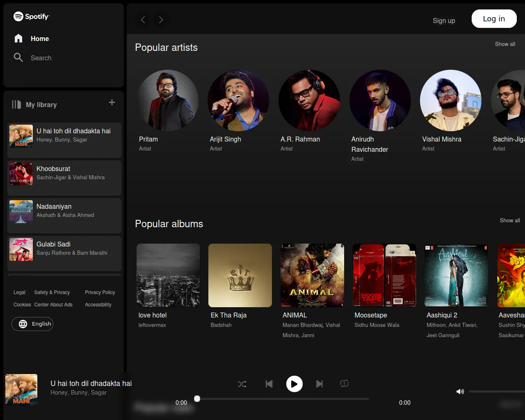This screenshot has height=420, width=525.
Task: Click the Pritam artist name
Action: pos(148,139)
